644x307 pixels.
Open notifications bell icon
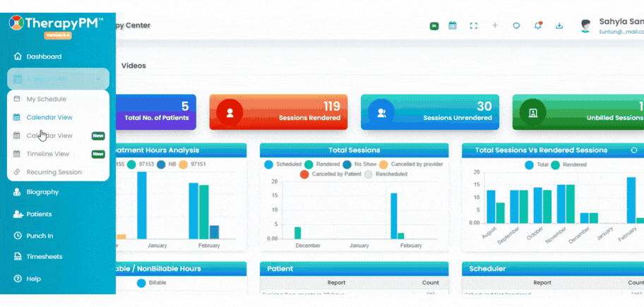point(537,25)
